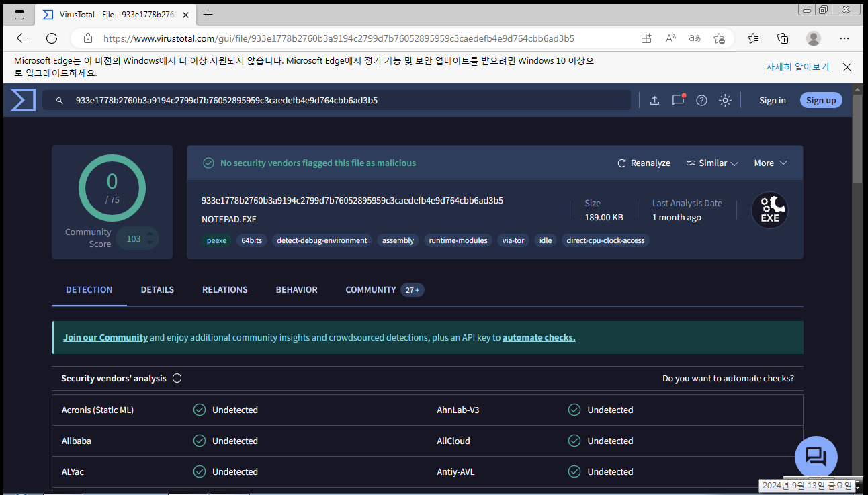Open the Edge favorites list icon
Screen dimensions: 868x495
[753, 38]
